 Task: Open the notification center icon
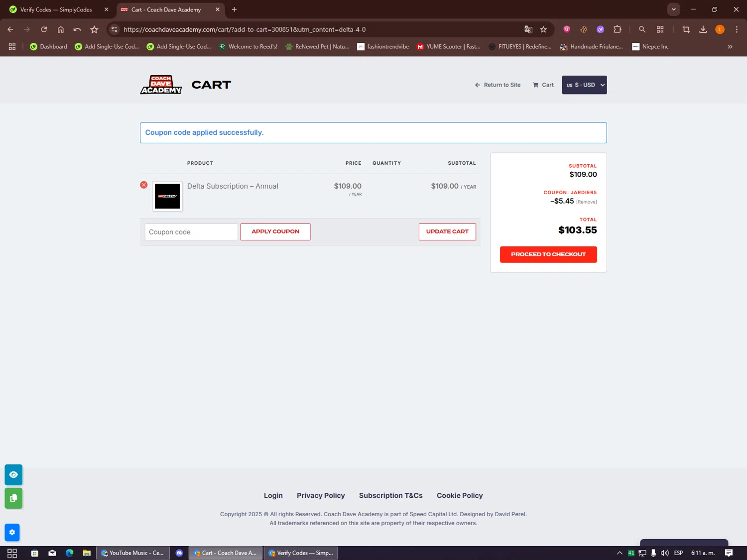tap(729, 553)
